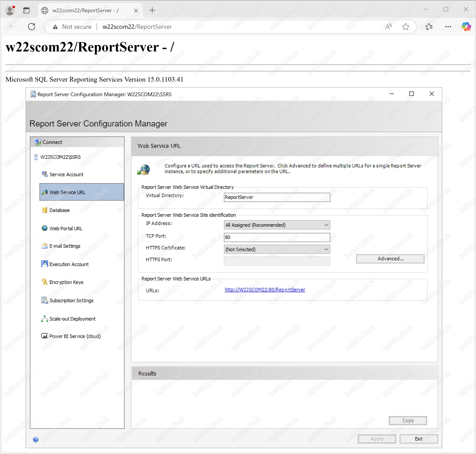Maximize the Configuration Manager window
Screen dimensions: 476x454
pos(411,94)
